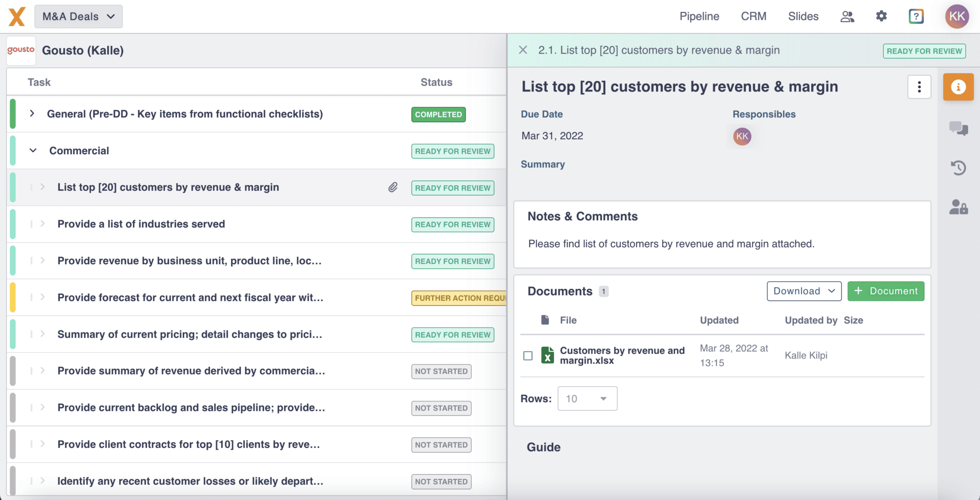
Task: Expand the Provide forecast for current task
Action: [43, 297]
